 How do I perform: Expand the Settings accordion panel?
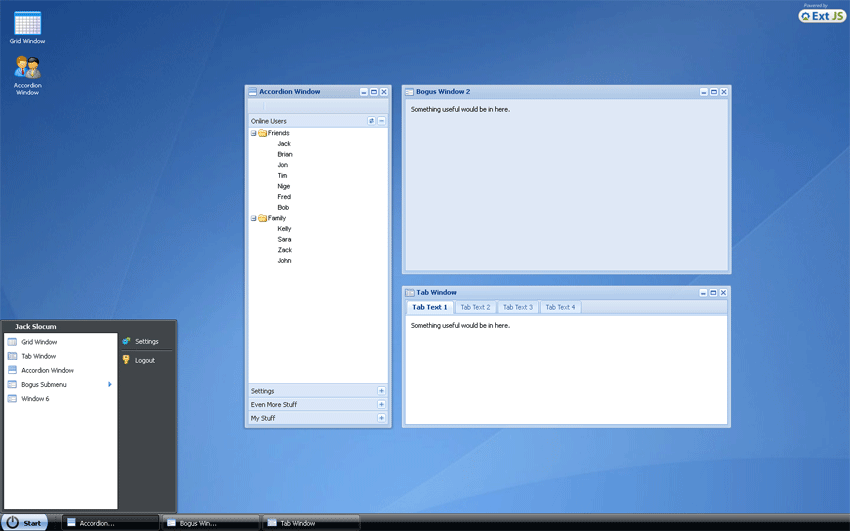[381, 391]
